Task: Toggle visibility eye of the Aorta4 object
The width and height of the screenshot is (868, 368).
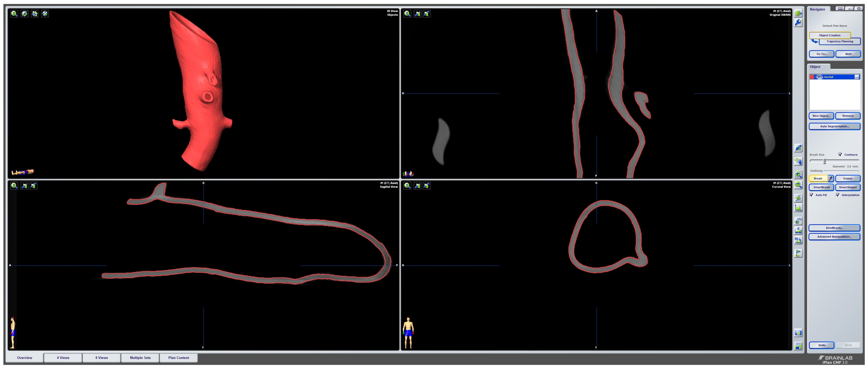Action: click(819, 77)
